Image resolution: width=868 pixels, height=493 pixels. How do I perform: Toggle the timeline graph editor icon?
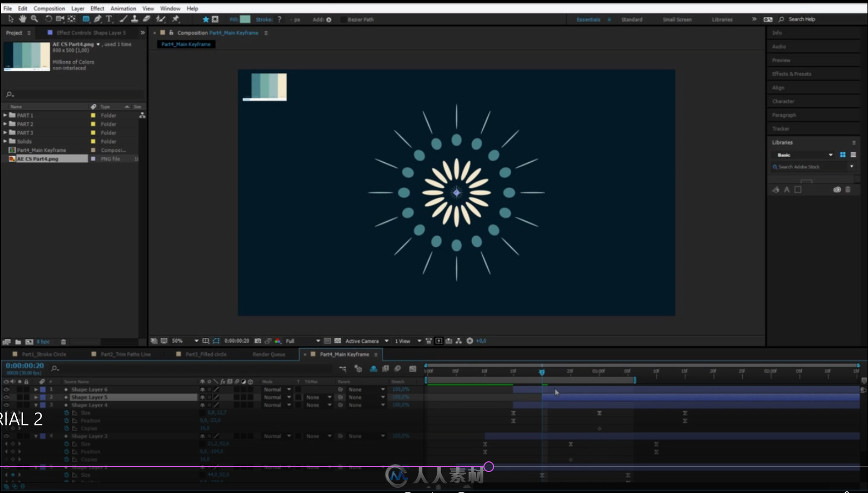pyautogui.click(x=413, y=368)
